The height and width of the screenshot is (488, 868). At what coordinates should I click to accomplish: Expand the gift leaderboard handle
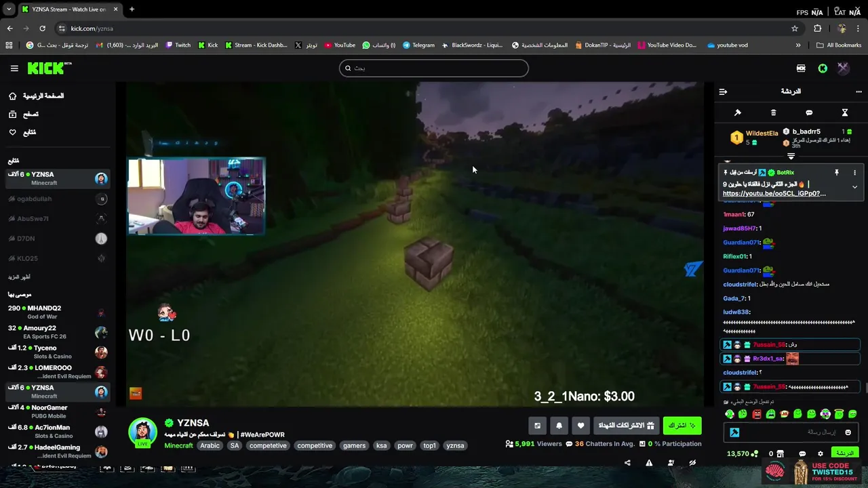point(791,157)
